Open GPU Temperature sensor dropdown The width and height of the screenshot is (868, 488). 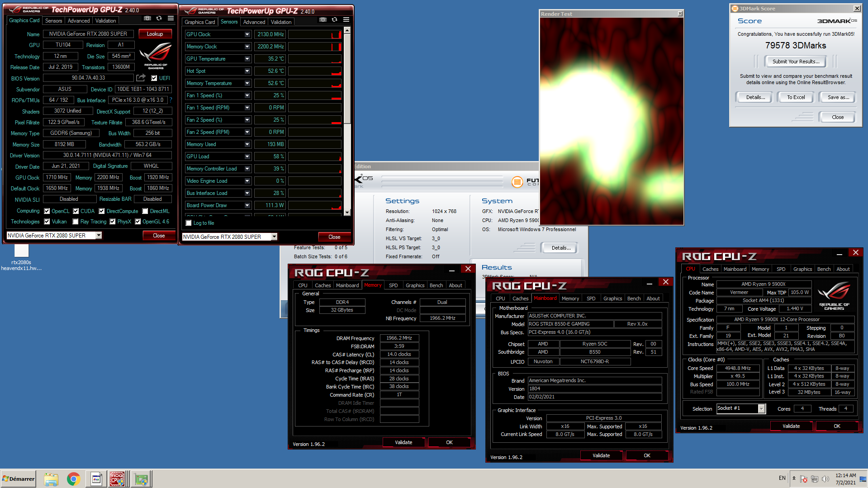tap(247, 59)
